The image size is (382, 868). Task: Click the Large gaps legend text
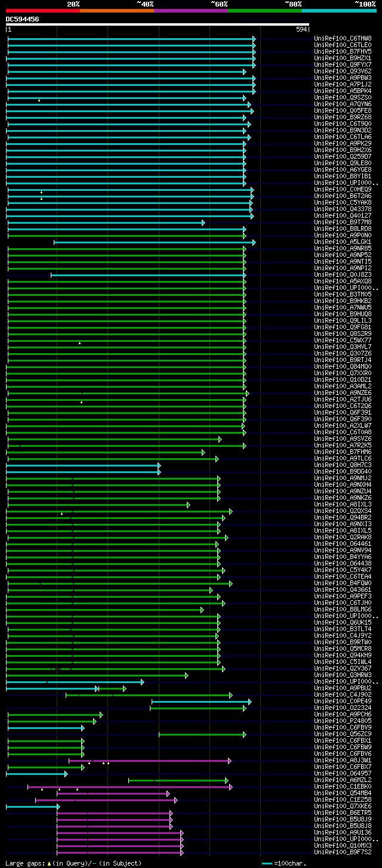pyautogui.click(x=74, y=863)
